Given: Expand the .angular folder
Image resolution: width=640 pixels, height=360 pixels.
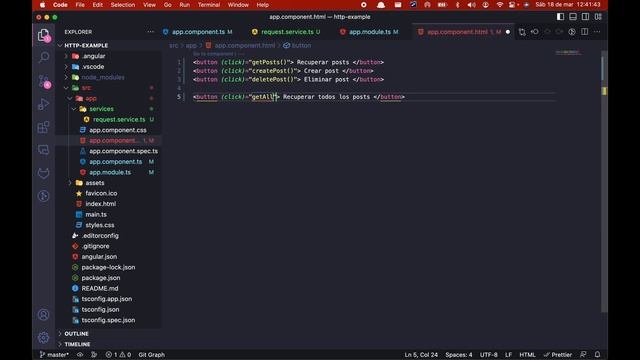Looking at the screenshot, I should [93, 56].
